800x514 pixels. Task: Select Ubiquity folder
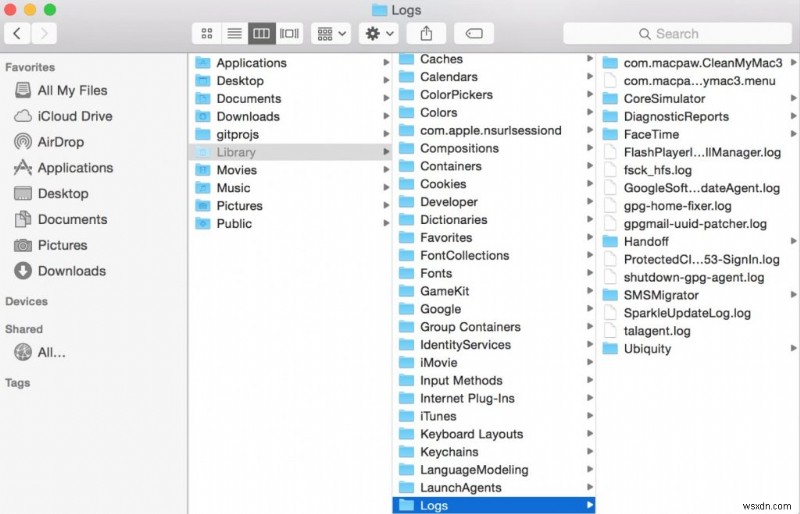(699, 349)
